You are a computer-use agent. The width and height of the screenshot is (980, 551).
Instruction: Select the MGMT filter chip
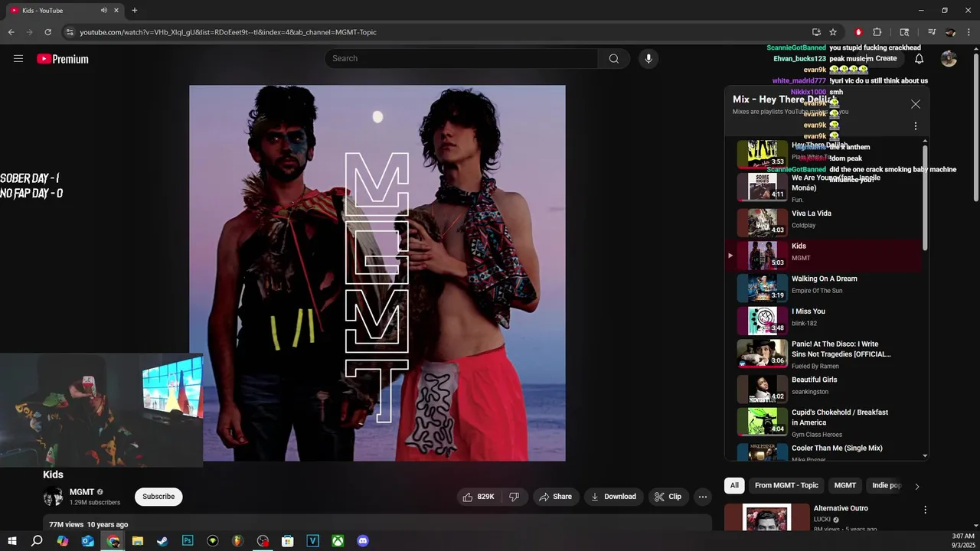(844, 485)
